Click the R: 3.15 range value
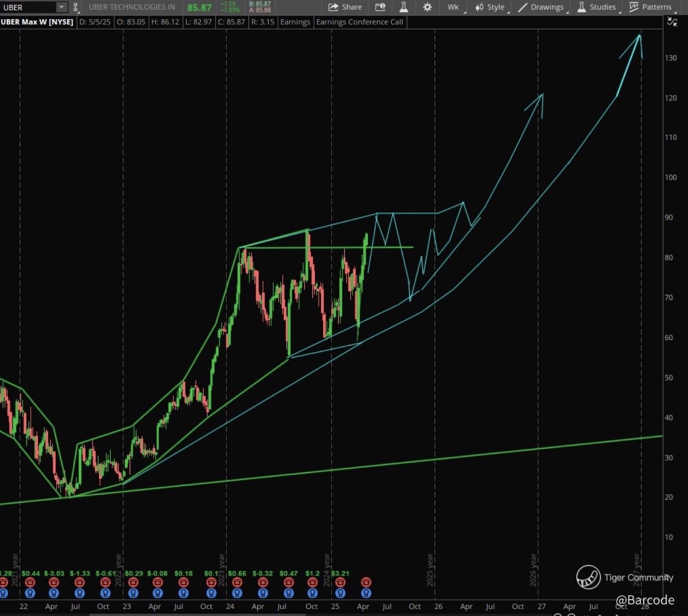The width and height of the screenshot is (688, 616). point(262,22)
